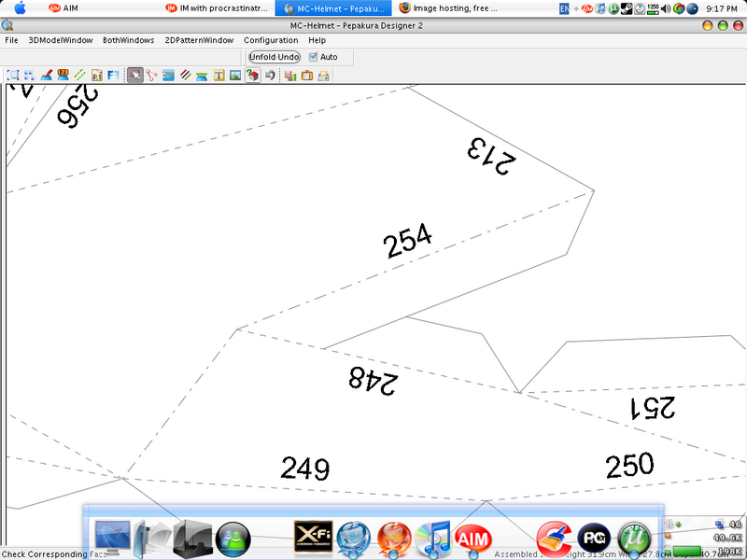Open the uTorrent icon in the dock
Image resolution: width=747 pixels, height=560 pixels.
click(x=634, y=539)
